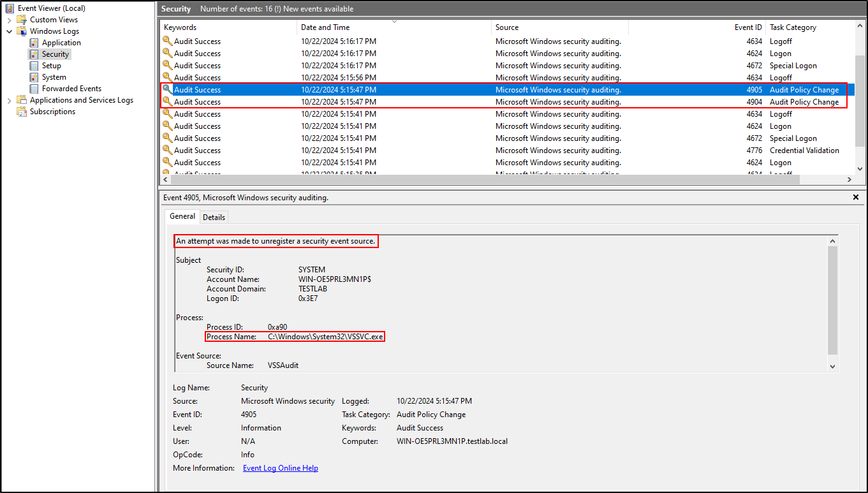Switch to the Details tab
Viewport: 868px width, 493px height.
pyautogui.click(x=214, y=217)
